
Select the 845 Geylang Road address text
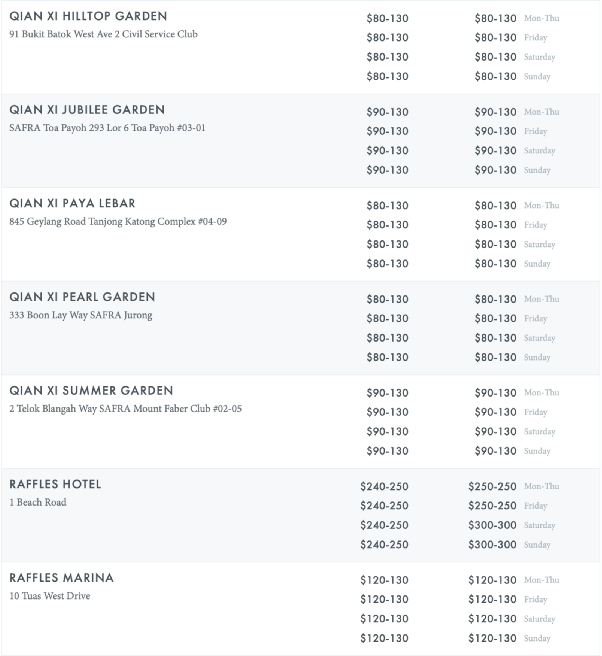(x=118, y=221)
